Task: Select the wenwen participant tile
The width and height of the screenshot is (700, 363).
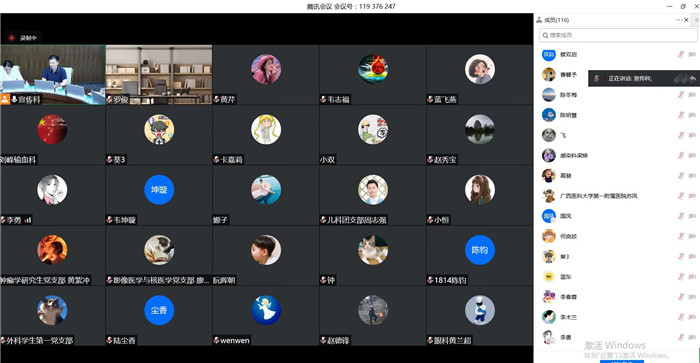Action: pyautogui.click(x=266, y=316)
